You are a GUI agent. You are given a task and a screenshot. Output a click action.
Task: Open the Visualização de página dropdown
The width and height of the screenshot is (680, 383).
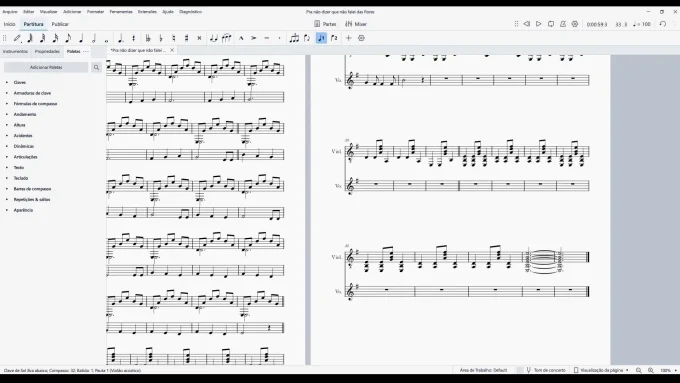602,370
